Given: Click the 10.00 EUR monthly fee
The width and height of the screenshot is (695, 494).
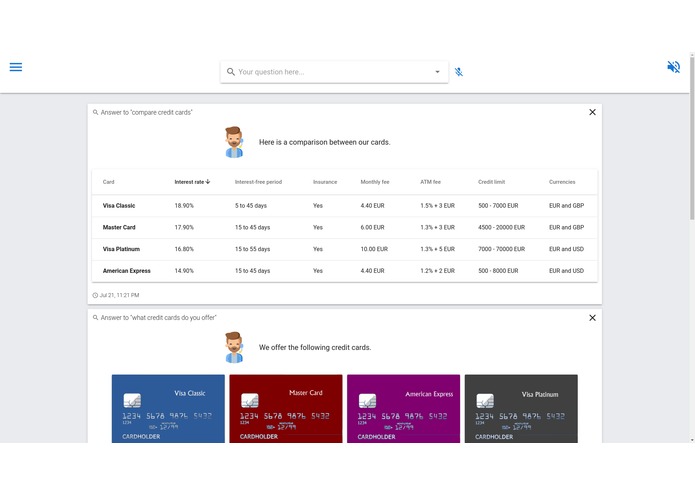Looking at the screenshot, I should pos(374,249).
